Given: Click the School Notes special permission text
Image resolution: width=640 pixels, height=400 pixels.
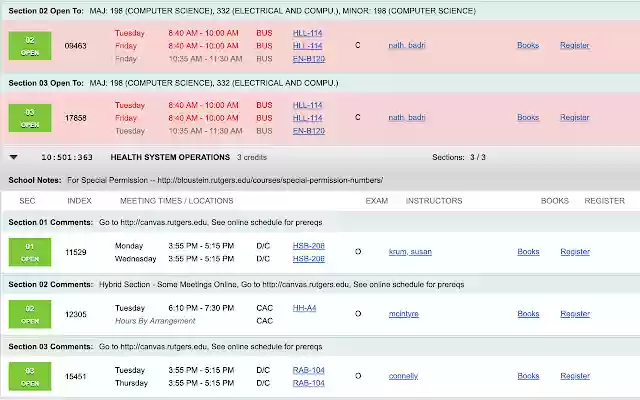Looking at the screenshot, I should coord(225,180).
